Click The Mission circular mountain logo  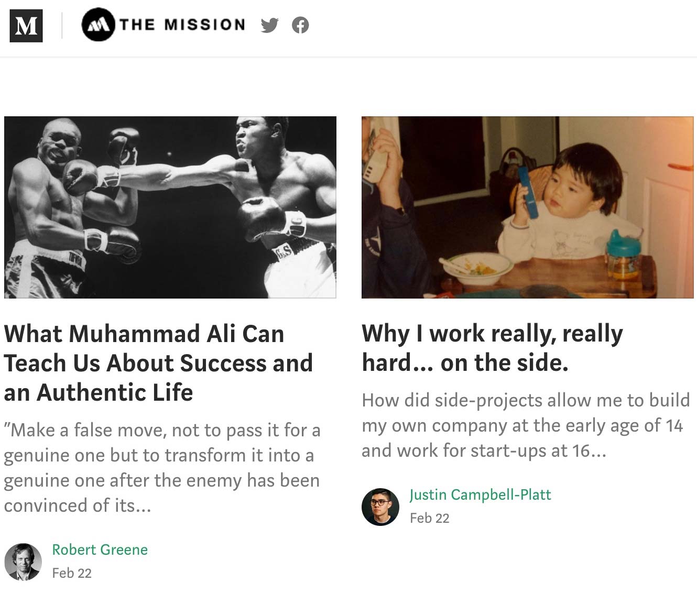[98, 25]
